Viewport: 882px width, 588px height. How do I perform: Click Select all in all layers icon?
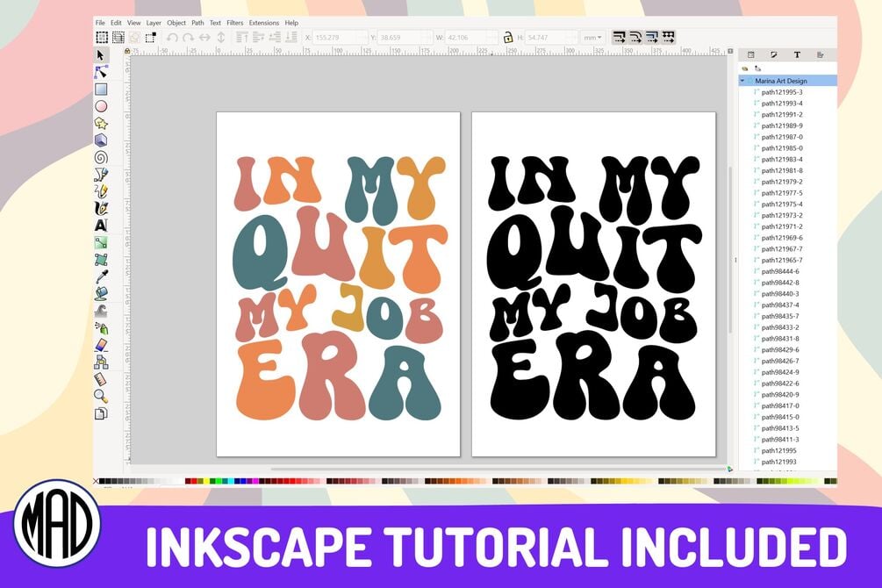pyautogui.click(x=118, y=37)
